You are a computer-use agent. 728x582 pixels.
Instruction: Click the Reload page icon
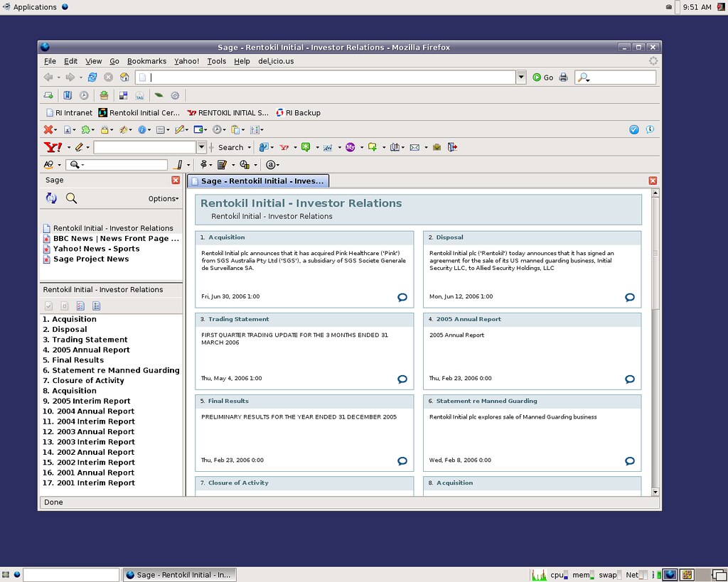click(x=92, y=77)
